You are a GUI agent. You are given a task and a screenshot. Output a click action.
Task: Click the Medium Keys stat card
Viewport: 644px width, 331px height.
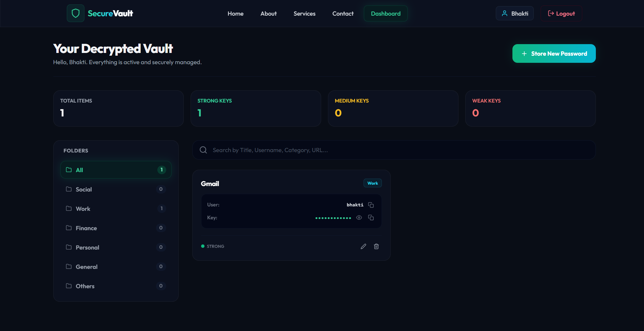click(x=393, y=109)
